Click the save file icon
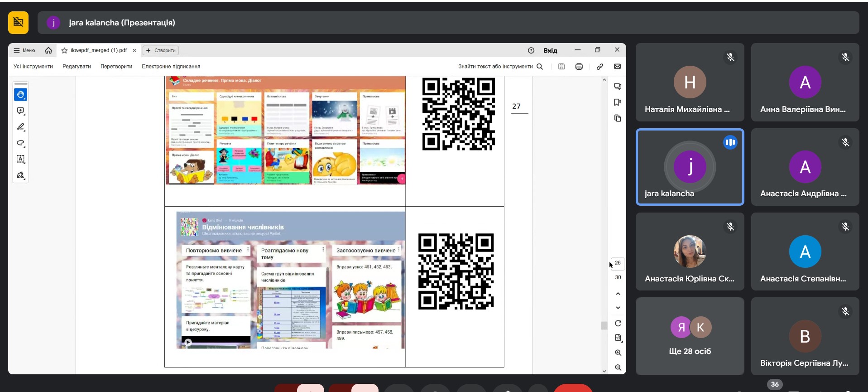868x392 pixels. point(561,66)
